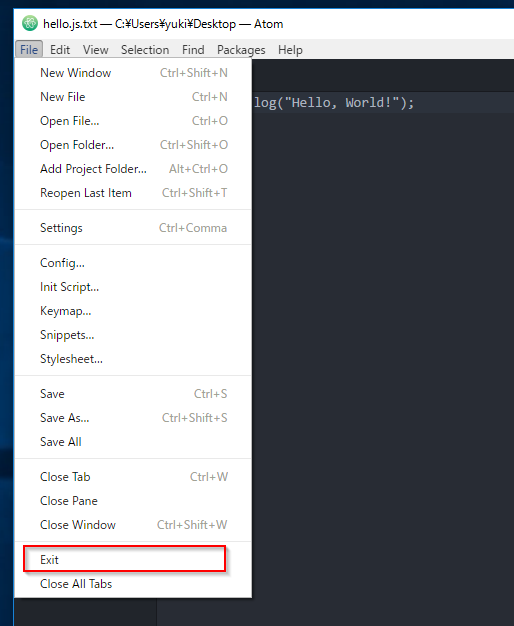Image resolution: width=514 pixels, height=626 pixels.
Task: Open the Packages menu
Action: (241, 50)
